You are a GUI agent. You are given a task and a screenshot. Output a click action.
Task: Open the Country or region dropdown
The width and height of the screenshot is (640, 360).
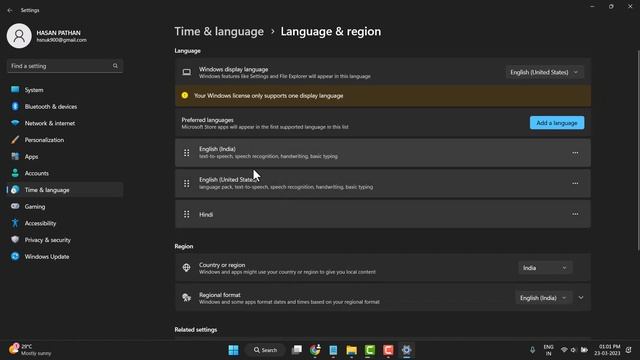(545, 268)
